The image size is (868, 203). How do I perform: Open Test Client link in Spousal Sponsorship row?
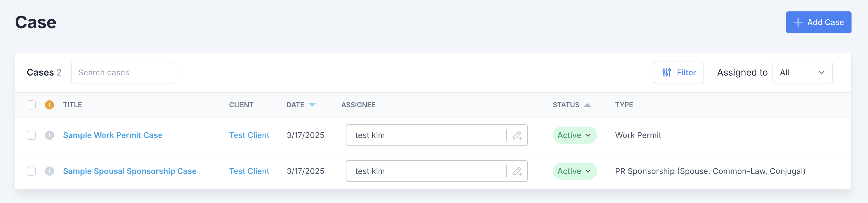pos(249,171)
